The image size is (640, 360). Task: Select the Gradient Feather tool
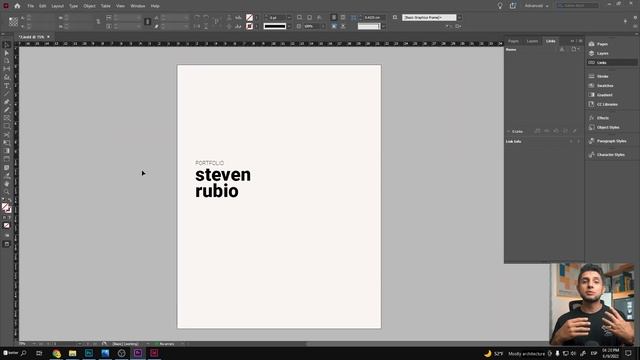pos(7,159)
